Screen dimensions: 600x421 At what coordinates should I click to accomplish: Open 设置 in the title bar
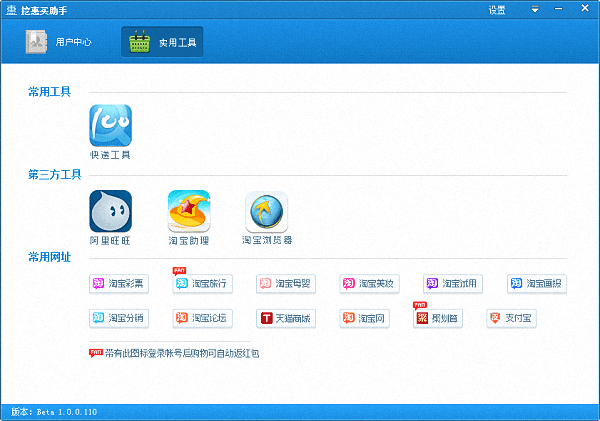497,10
